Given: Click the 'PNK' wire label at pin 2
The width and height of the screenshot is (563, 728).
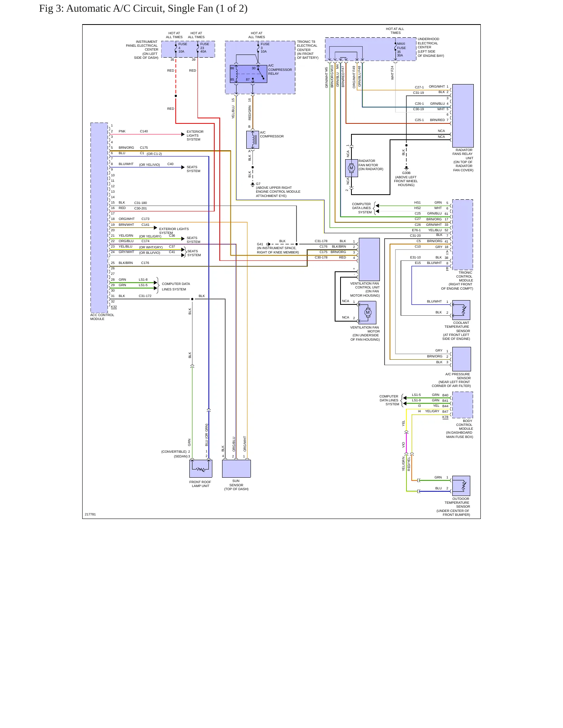Looking at the screenshot, I should click(122, 131).
